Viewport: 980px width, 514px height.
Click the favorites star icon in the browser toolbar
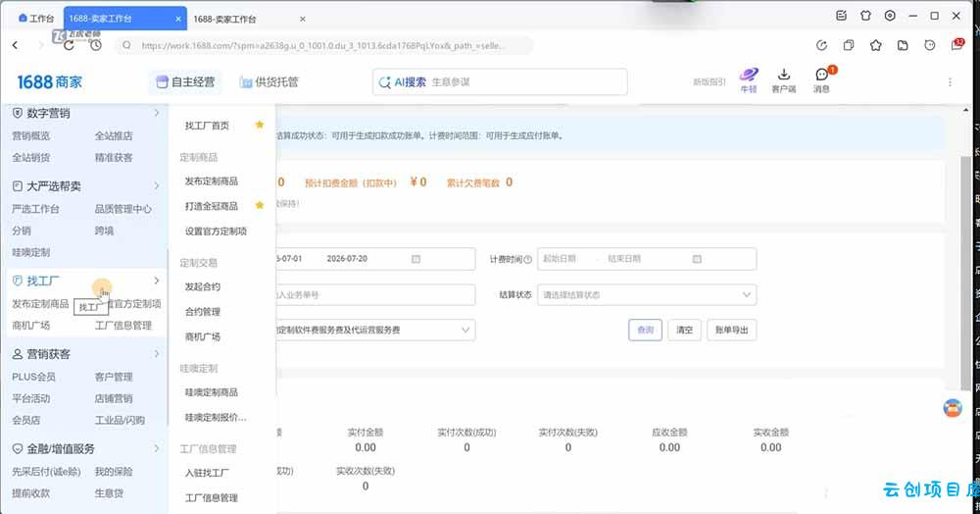pos(875,45)
